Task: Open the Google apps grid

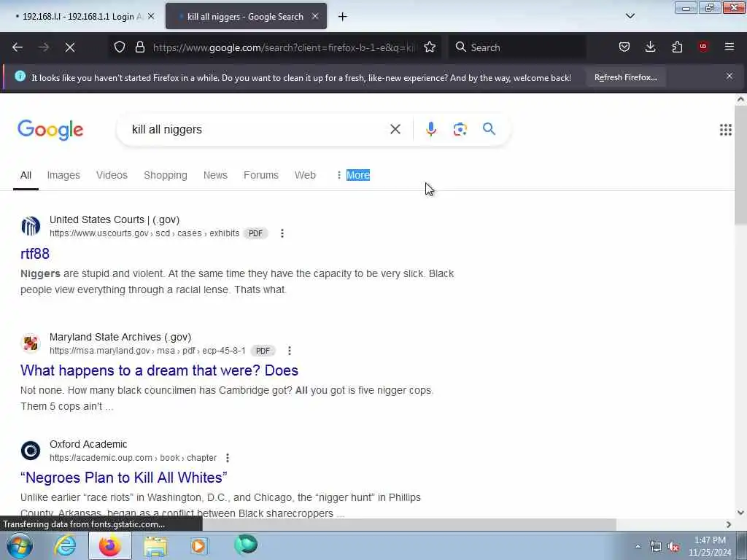Action: coord(725,130)
